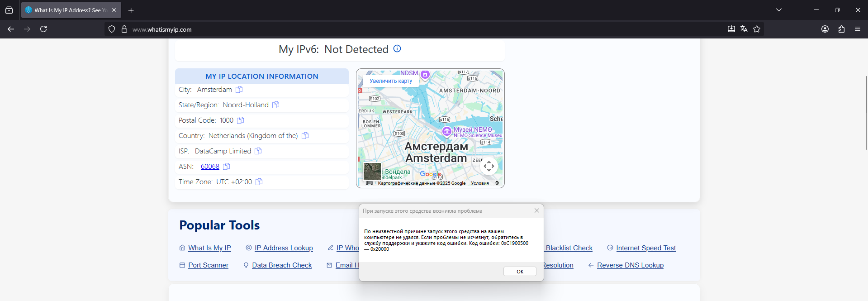Select the Амстердам Amsterdam map label
Viewport: 868px width, 301px height.
(436, 152)
